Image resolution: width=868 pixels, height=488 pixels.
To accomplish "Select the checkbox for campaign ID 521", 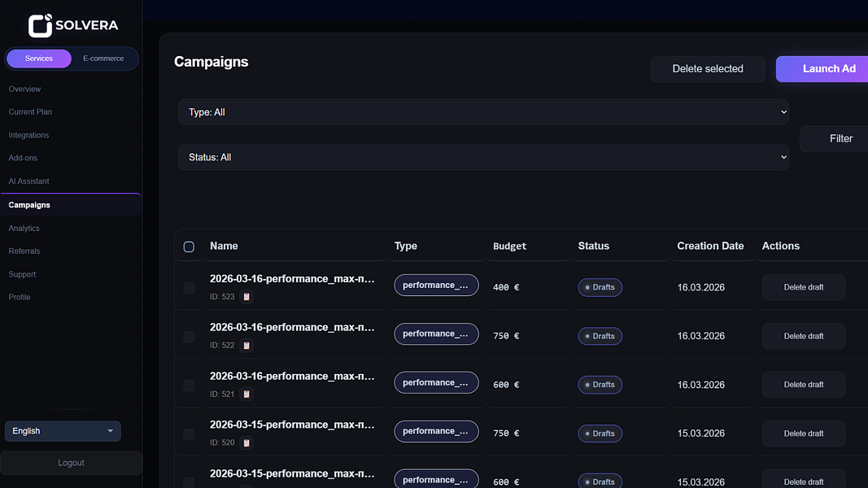I will pyautogui.click(x=189, y=385).
